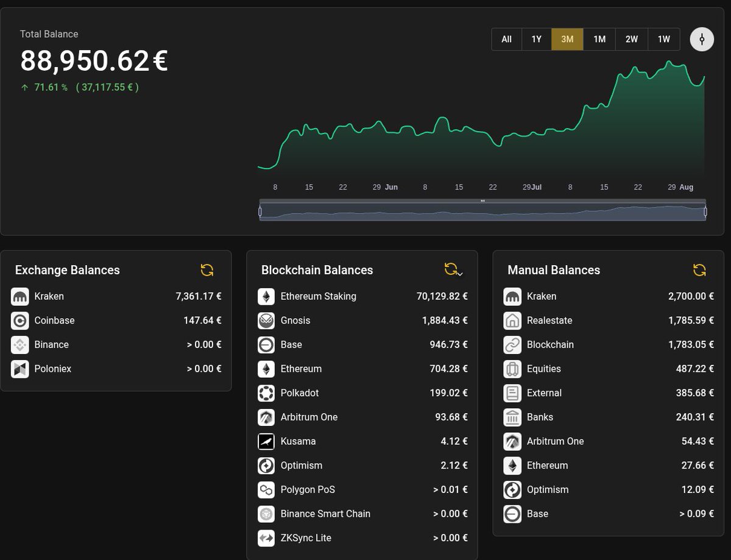This screenshot has height=560, width=731.
Task: Click the Gnosis chain icon
Action: pos(266,320)
